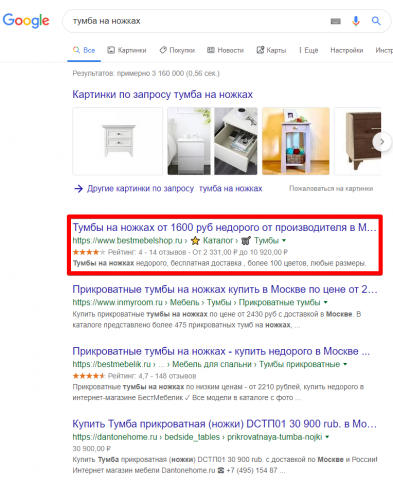Click Пожаловаться на картинки

331,189
